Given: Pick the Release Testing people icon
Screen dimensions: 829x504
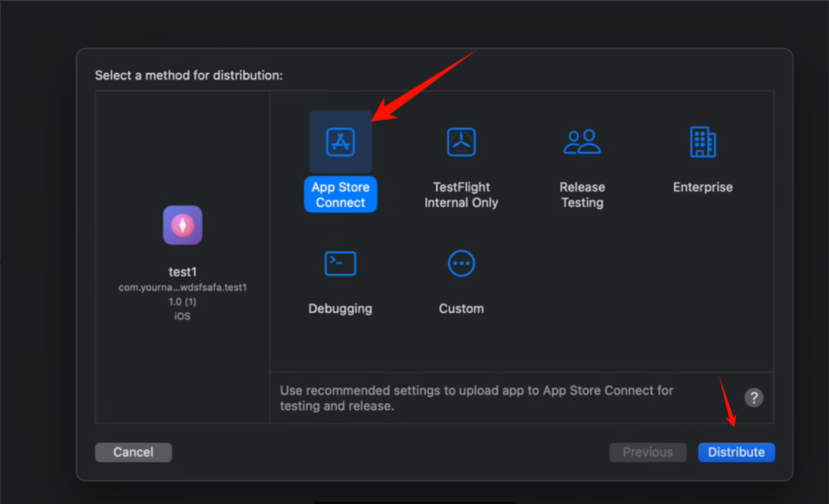Looking at the screenshot, I should (x=582, y=142).
